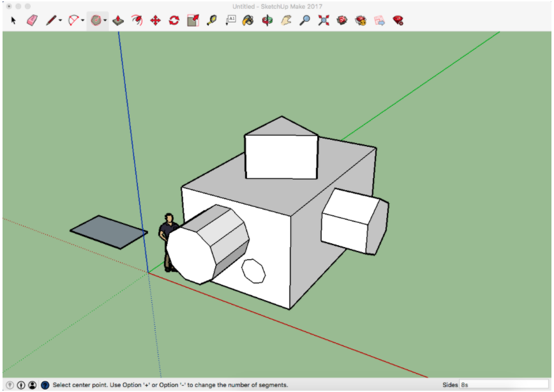Image resolution: width=554 pixels, height=392 pixels.
Task: Select the Offset tool
Action: coord(137,20)
